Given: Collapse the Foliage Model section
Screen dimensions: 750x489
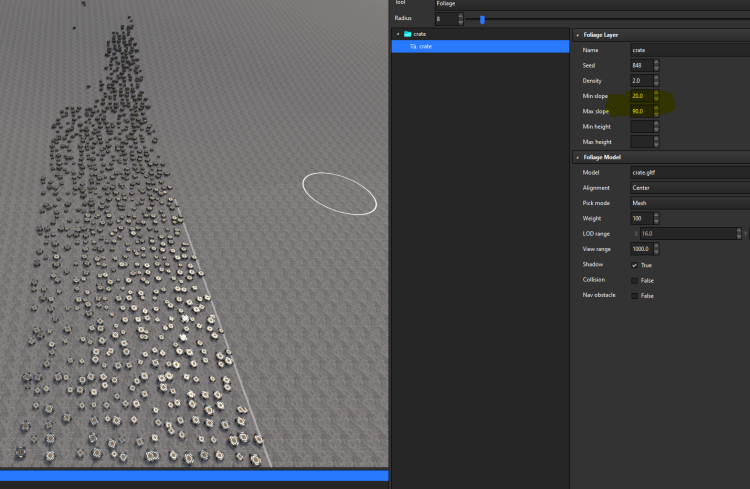Looking at the screenshot, I should pyautogui.click(x=578, y=157).
